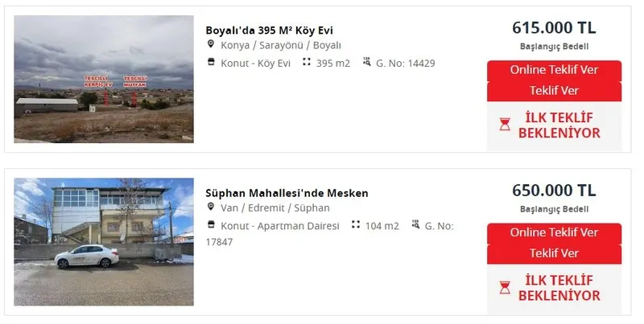Open the Süphan Mahallesi'nde Mesken listing title
Image resolution: width=644 pixels, height=324 pixels.
tap(287, 193)
